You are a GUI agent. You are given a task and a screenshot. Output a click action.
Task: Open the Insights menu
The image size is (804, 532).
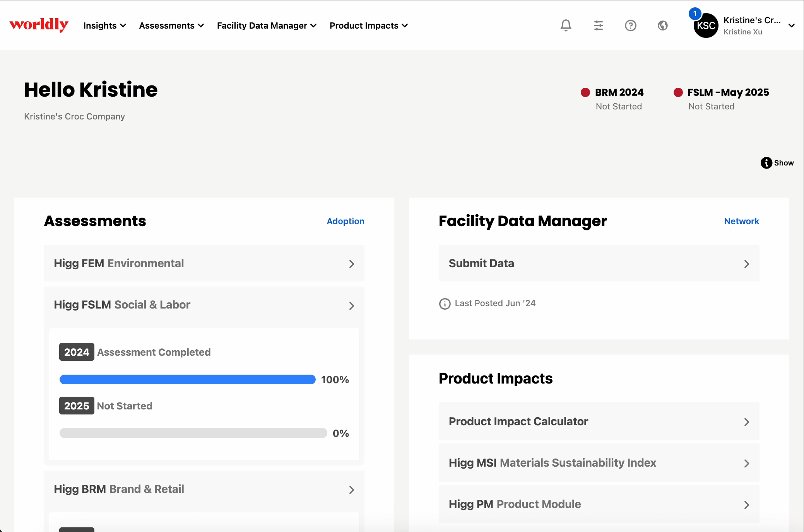(105, 26)
